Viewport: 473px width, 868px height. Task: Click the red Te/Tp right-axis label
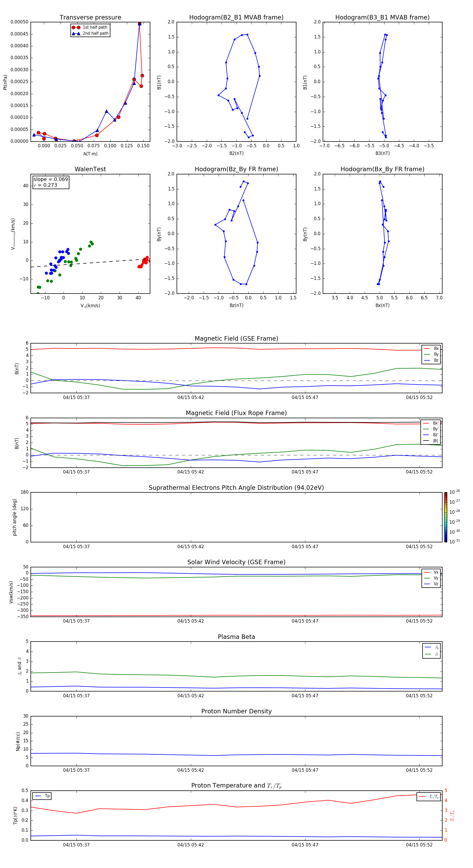pyautogui.click(x=453, y=815)
